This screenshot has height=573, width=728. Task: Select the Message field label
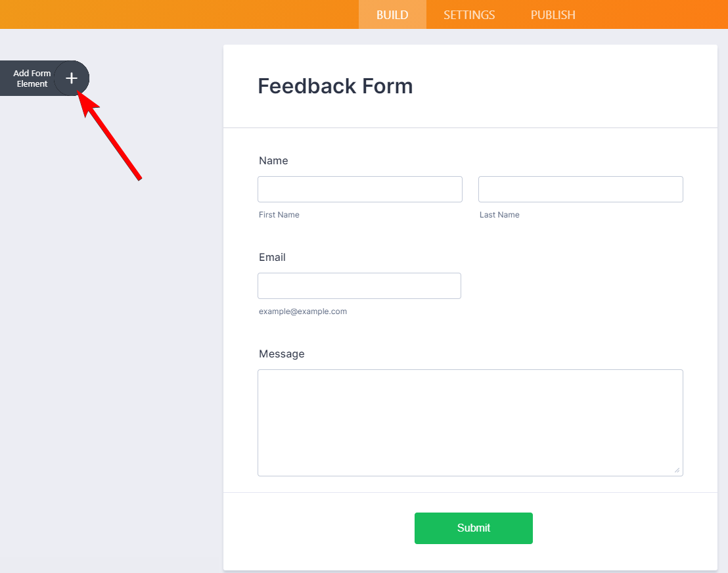[282, 354]
